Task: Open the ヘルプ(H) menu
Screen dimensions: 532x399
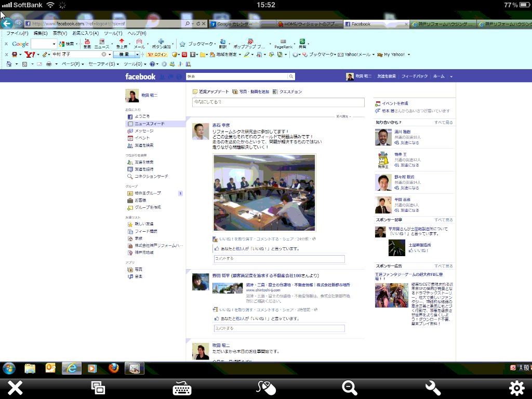Action: point(137,33)
